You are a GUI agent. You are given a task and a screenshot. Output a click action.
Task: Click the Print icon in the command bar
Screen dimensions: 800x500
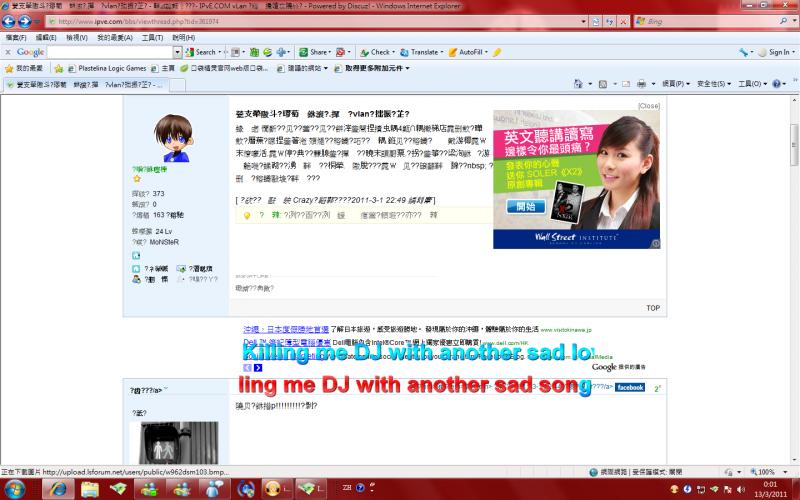tap(641, 84)
